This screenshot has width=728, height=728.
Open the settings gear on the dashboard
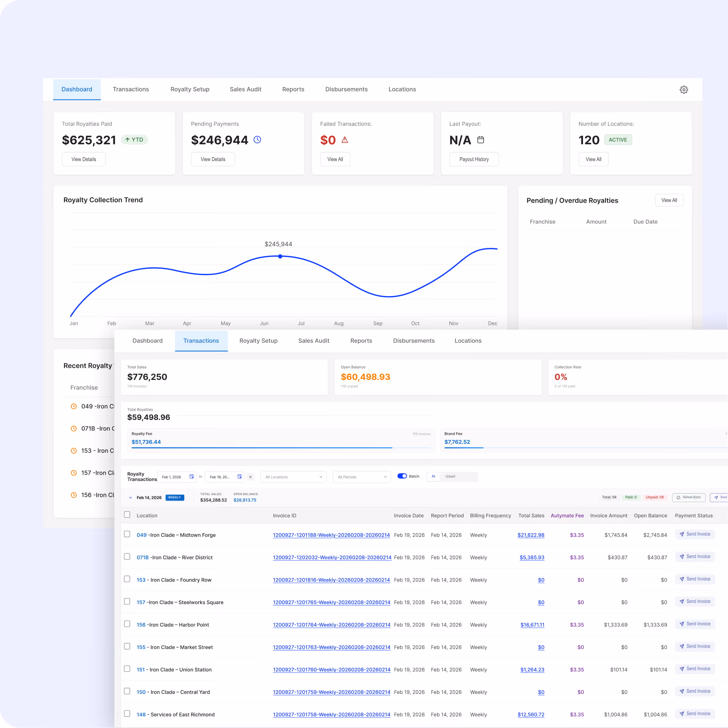click(684, 89)
